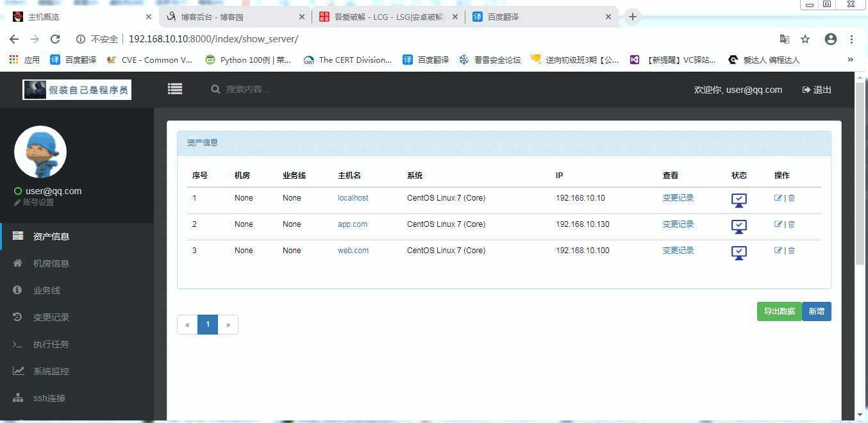This screenshot has width=868, height=423.
Task: Click the home icon beside 机房信息
Action: click(x=18, y=263)
